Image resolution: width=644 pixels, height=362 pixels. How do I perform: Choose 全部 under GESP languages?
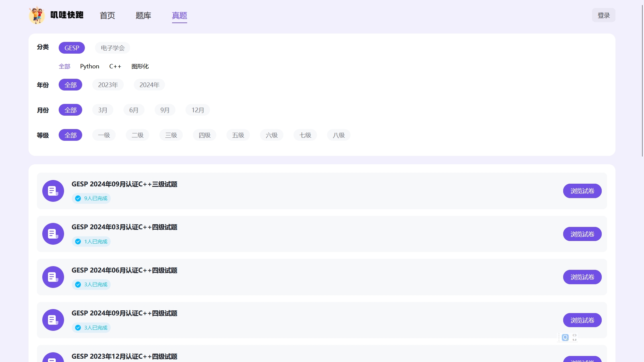pyautogui.click(x=64, y=66)
